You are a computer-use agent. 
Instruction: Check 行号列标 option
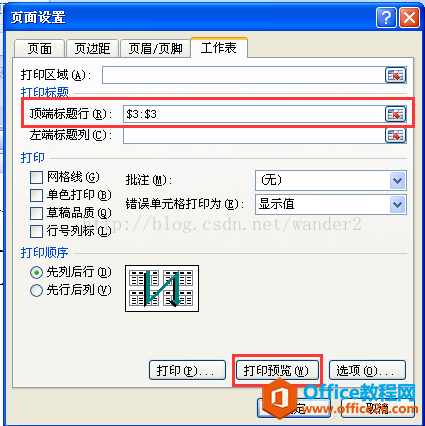point(36,231)
